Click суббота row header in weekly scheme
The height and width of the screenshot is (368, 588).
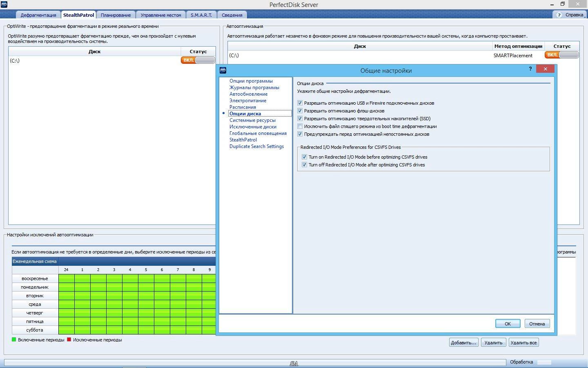tap(35, 330)
